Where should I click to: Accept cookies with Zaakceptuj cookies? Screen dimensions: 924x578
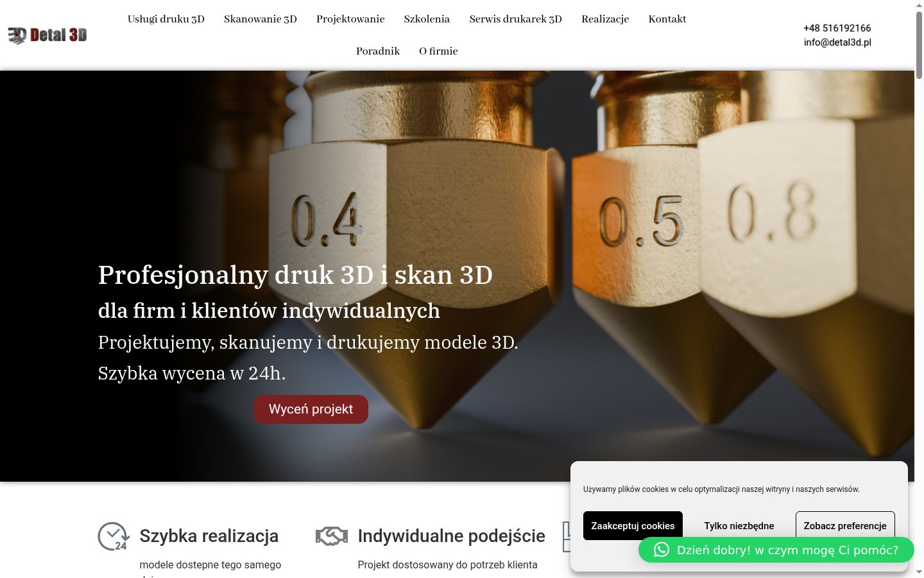click(x=633, y=525)
